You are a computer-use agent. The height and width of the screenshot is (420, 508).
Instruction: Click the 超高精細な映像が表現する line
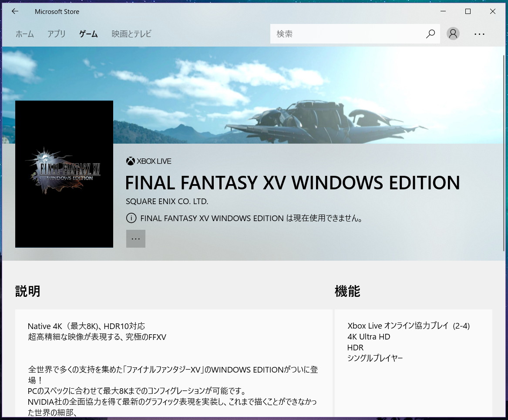97,337
